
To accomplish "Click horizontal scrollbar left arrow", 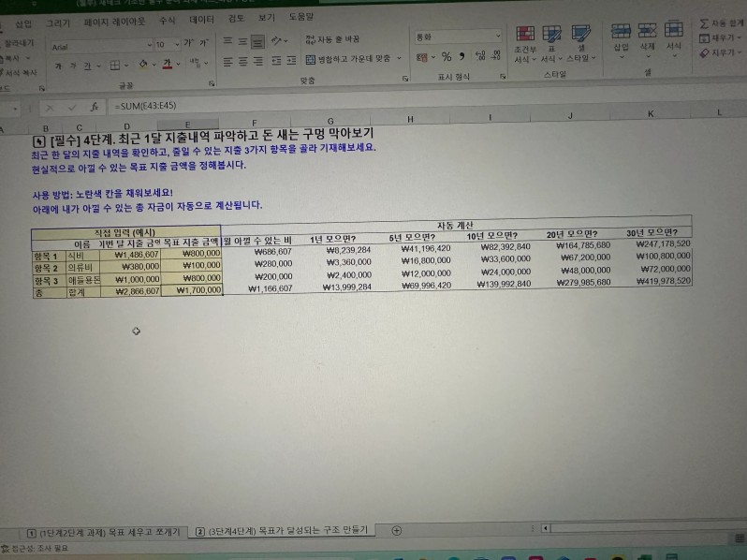I will click(x=546, y=528).
